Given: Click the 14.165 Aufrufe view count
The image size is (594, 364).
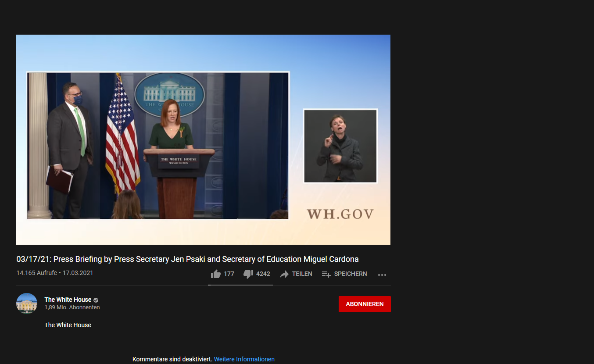Looking at the screenshot, I should point(37,273).
